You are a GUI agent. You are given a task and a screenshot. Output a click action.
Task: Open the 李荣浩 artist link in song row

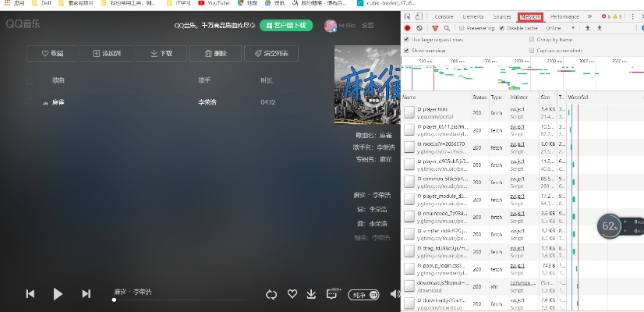pyautogui.click(x=207, y=102)
